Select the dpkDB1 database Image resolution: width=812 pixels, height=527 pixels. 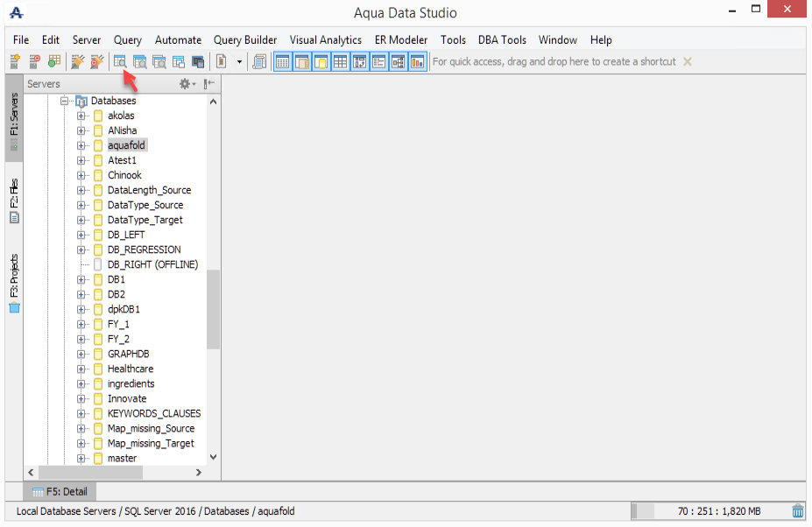[x=124, y=309]
